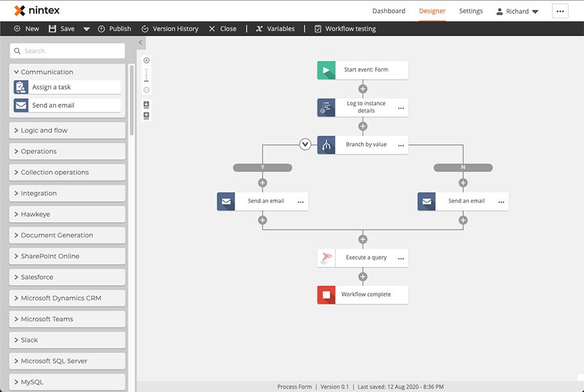
Task: Click the Branch by value action icon
Action: tap(325, 144)
